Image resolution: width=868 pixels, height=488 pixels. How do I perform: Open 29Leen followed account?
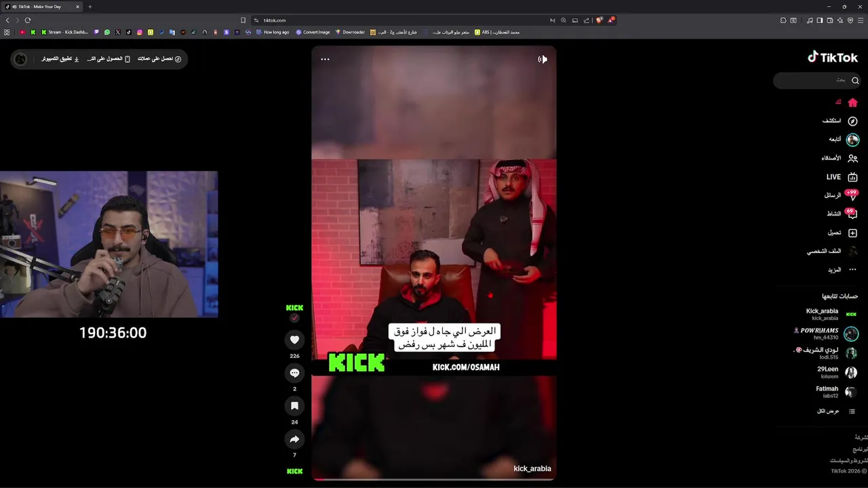pos(837,372)
